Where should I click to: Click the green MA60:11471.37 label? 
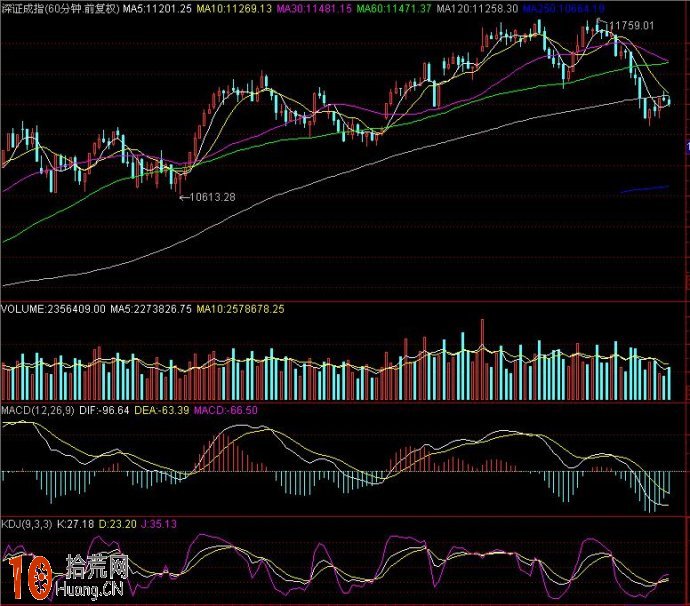click(393, 8)
